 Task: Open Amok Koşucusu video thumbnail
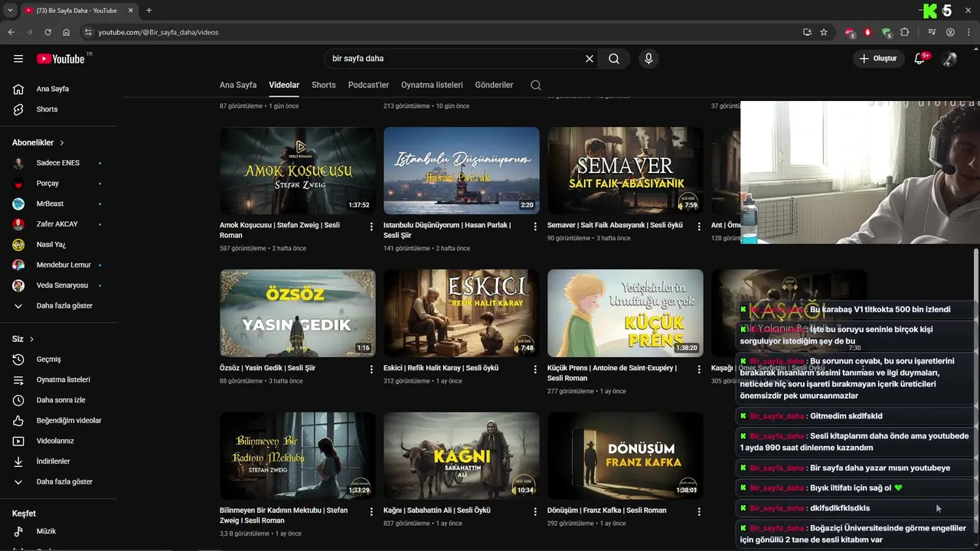[x=298, y=171]
